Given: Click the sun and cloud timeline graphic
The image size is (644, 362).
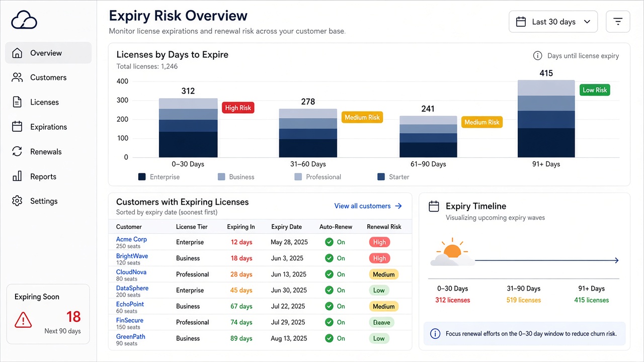Looking at the screenshot, I should click(452, 252).
